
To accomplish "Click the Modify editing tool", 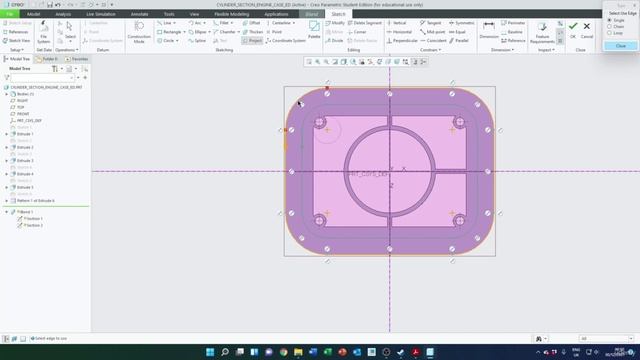I will click(x=336, y=23).
